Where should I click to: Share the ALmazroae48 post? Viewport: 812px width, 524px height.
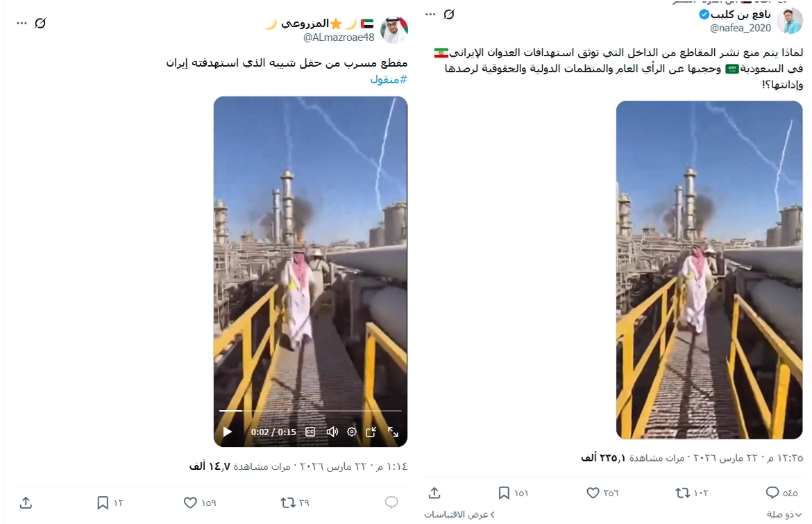pyautogui.click(x=26, y=502)
